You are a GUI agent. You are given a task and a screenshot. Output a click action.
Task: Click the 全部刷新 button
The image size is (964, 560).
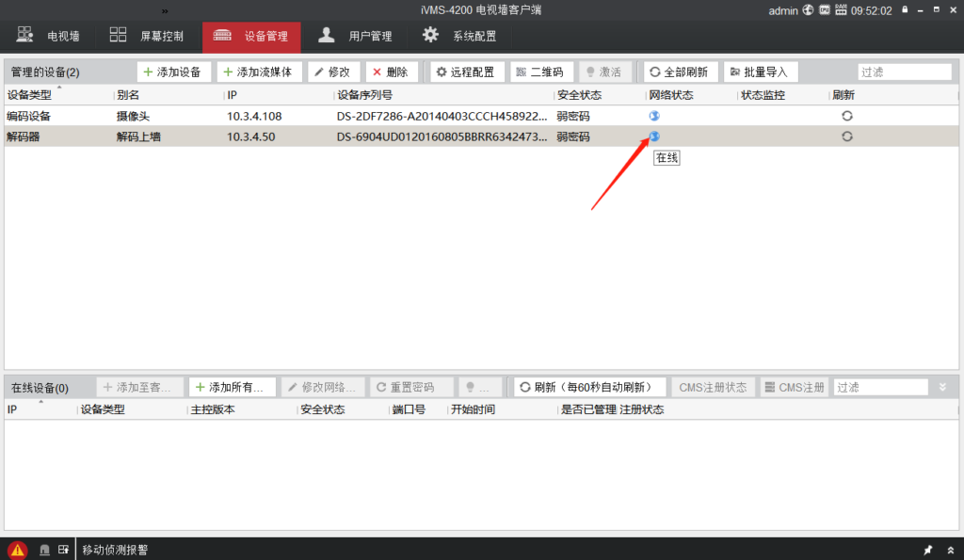coord(682,72)
